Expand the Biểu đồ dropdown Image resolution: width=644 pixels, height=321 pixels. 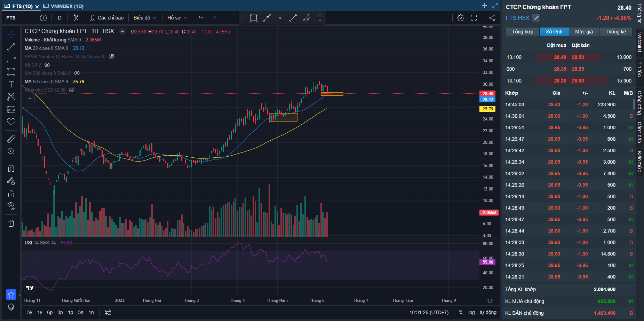pos(145,18)
